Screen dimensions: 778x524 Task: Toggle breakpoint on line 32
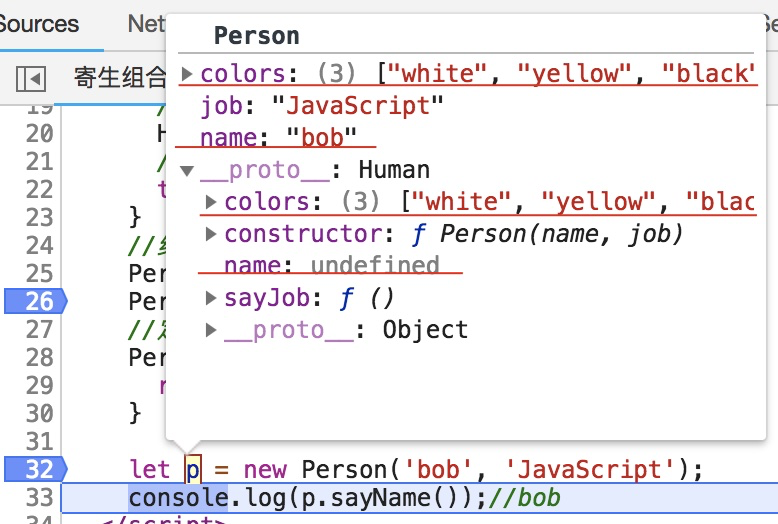(x=36, y=469)
